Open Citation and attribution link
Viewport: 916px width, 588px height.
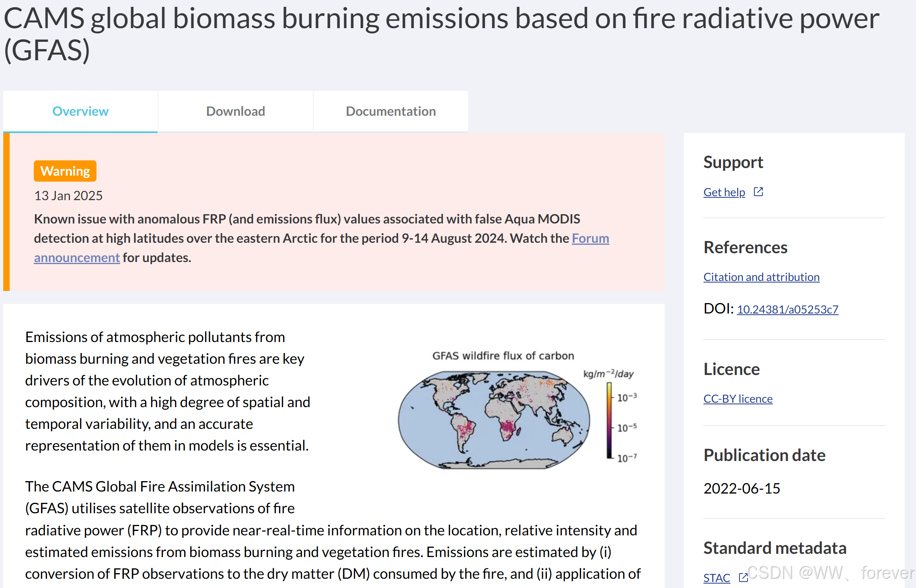click(x=761, y=277)
